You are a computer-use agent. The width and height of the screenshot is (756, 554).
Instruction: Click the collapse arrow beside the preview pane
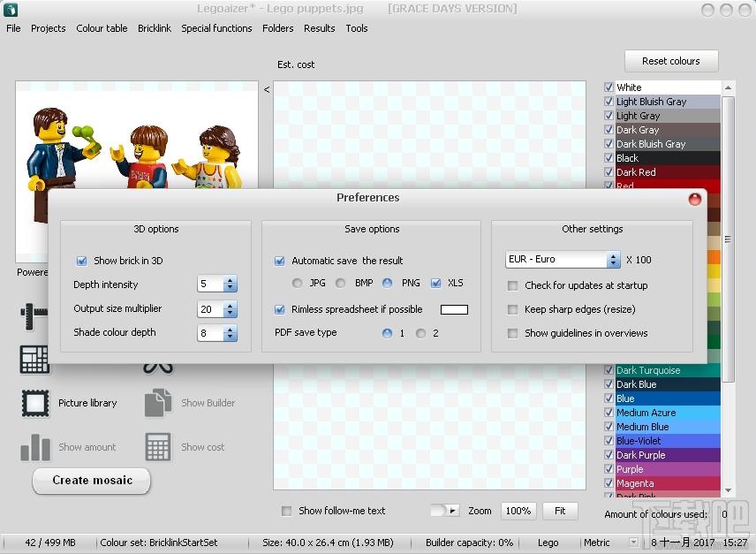[x=267, y=89]
